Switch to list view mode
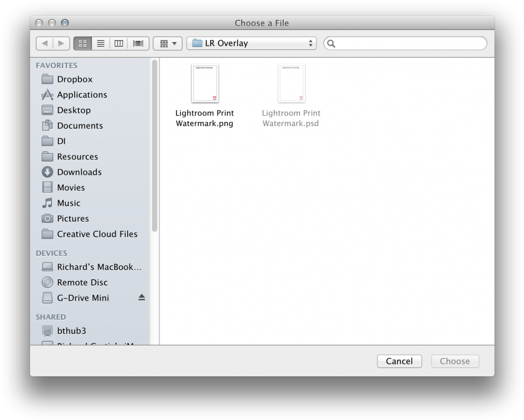Screen dimensions: 524x420 point(100,43)
